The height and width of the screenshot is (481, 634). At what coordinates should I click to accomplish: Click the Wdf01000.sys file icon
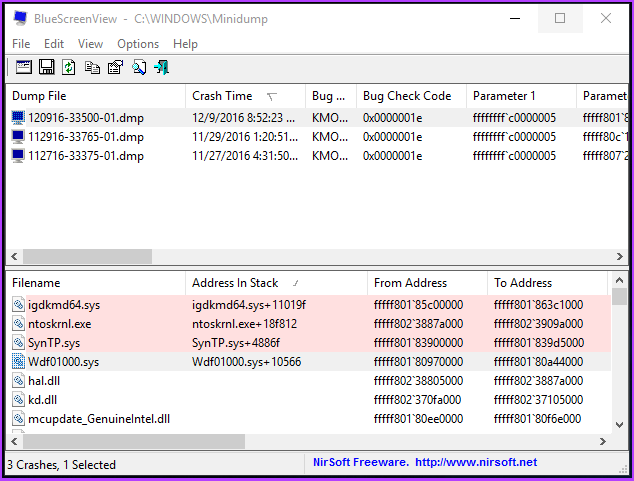pos(18,361)
